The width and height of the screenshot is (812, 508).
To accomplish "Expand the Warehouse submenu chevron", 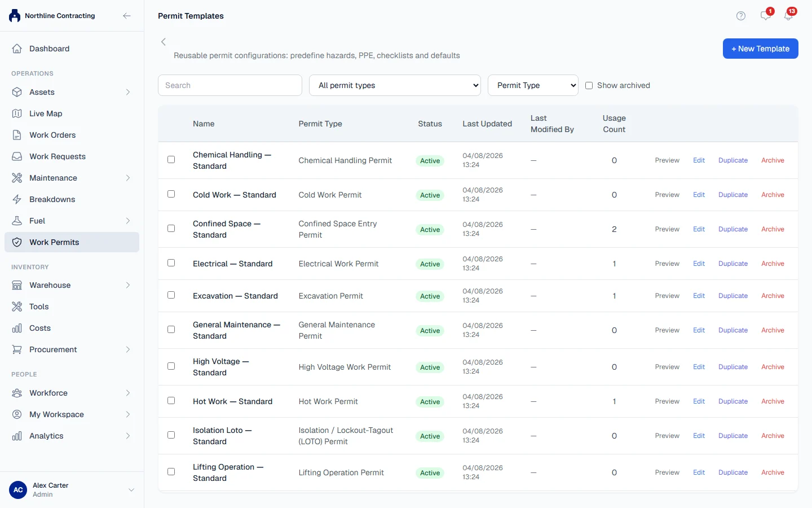I will (x=128, y=285).
